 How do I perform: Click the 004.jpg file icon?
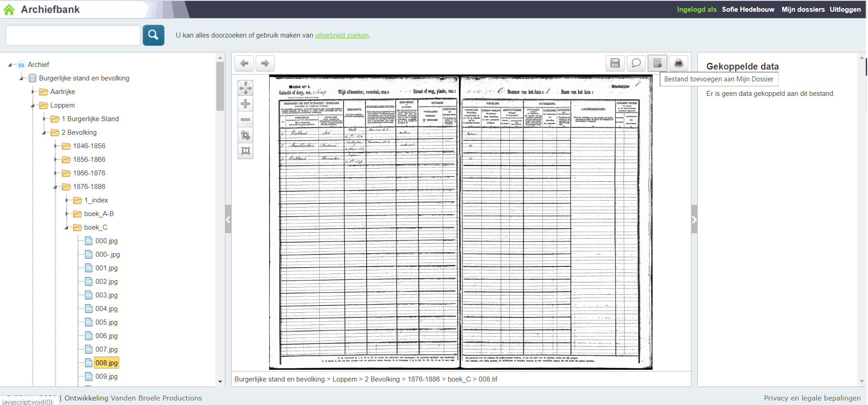tap(89, 309)
